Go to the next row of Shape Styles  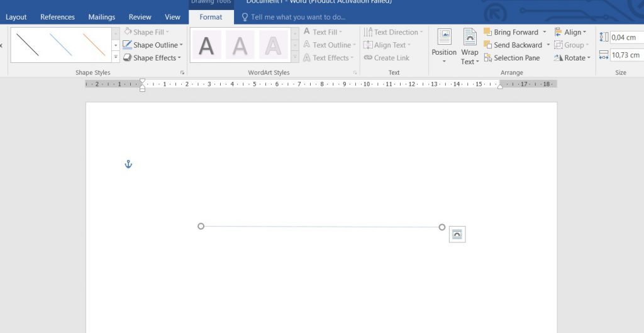click(x=116, y=45)
